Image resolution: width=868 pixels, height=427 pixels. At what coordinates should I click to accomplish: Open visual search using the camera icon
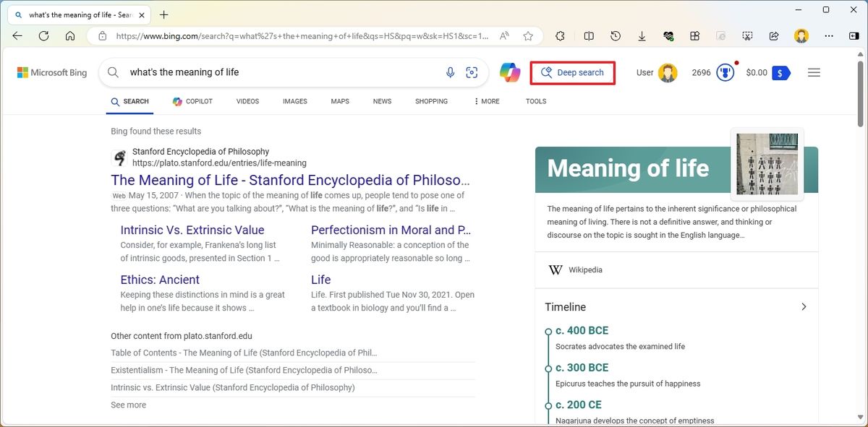click(x=472, y=72)
